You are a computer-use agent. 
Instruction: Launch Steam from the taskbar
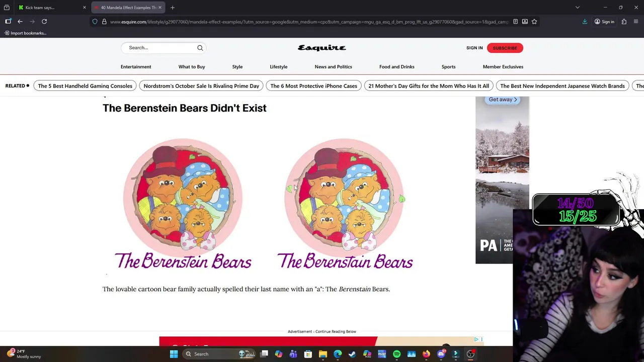coord(352,354)
